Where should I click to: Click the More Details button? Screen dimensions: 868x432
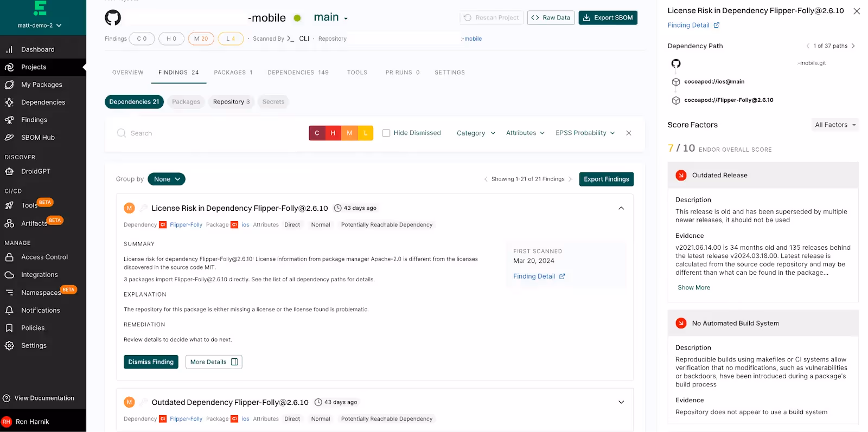coord(214,362)
